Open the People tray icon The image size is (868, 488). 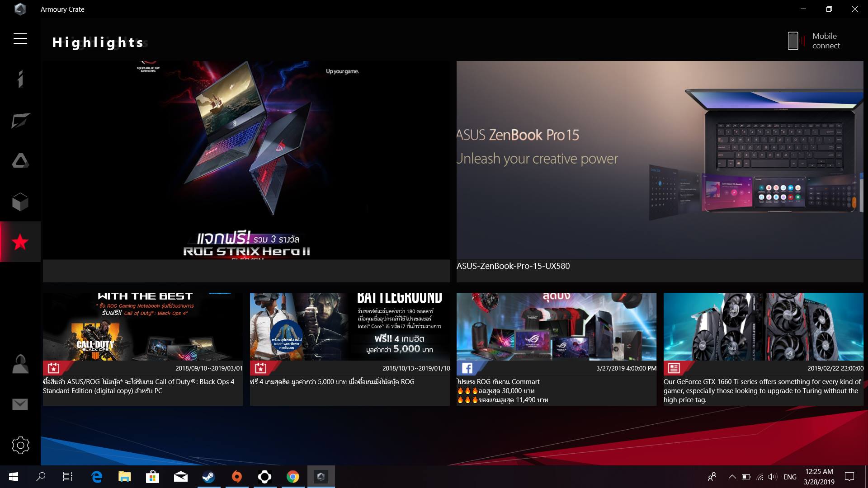point(712,477)
